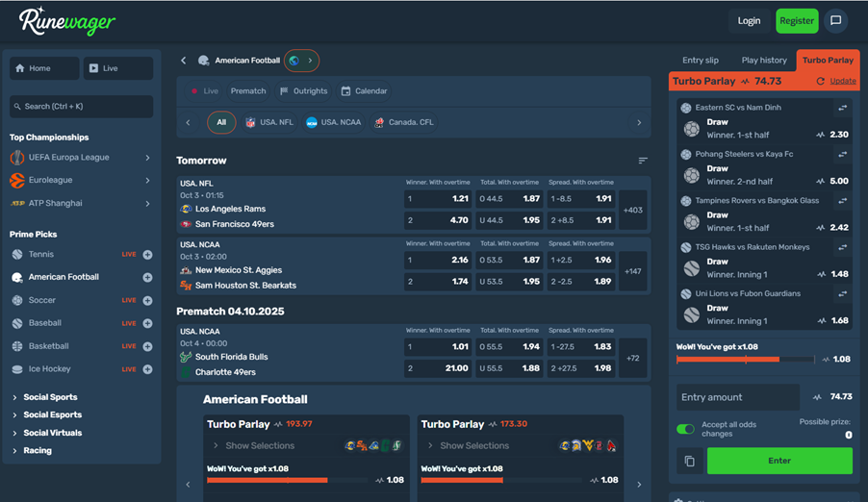Click the Entry amount input field

[x=738, y=397]
